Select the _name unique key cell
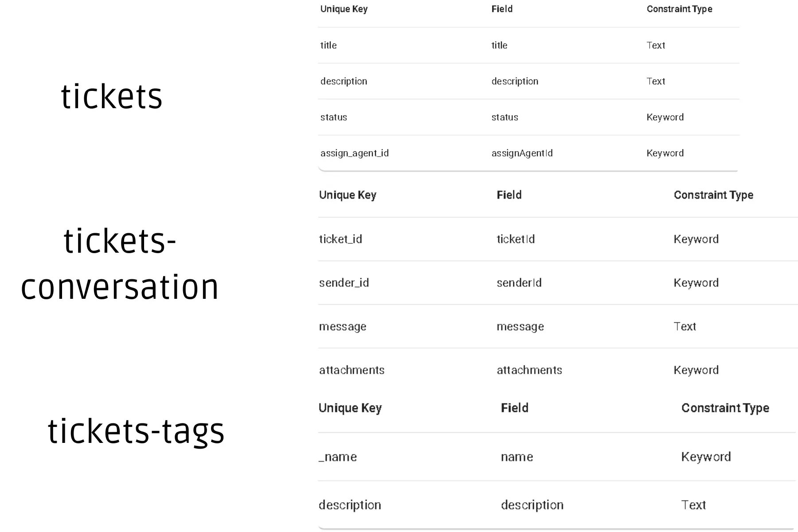 coord(337,457)
